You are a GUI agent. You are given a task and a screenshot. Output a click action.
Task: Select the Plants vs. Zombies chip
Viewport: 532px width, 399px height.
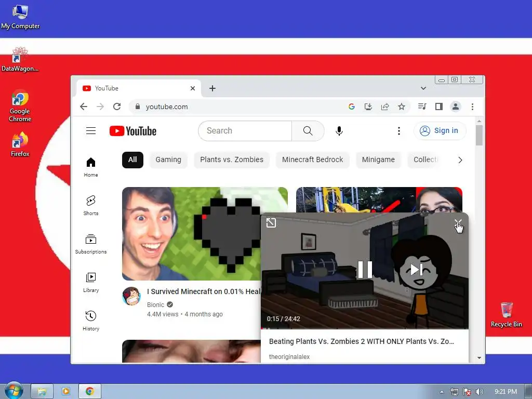tap(232, 160)
